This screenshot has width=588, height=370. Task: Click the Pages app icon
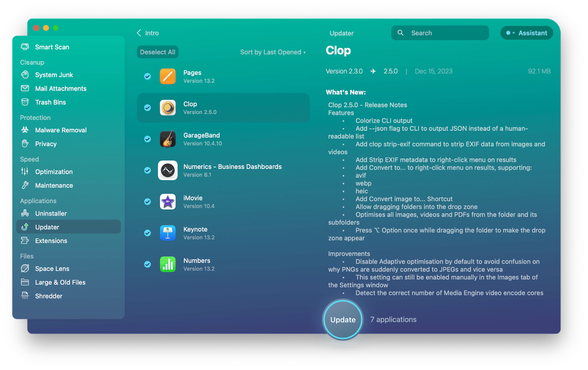(168, 77)
